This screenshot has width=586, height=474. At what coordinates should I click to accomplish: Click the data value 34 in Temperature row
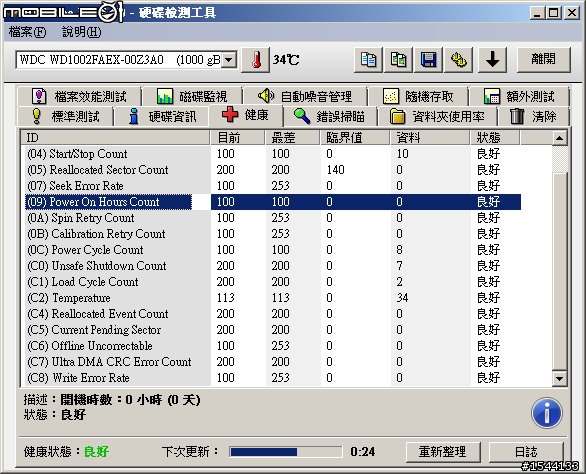[403, 298]
